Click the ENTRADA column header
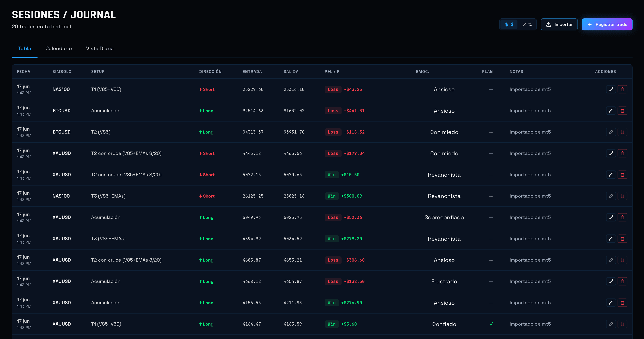The width and height of the screenshot is (644, 339). 252,72
